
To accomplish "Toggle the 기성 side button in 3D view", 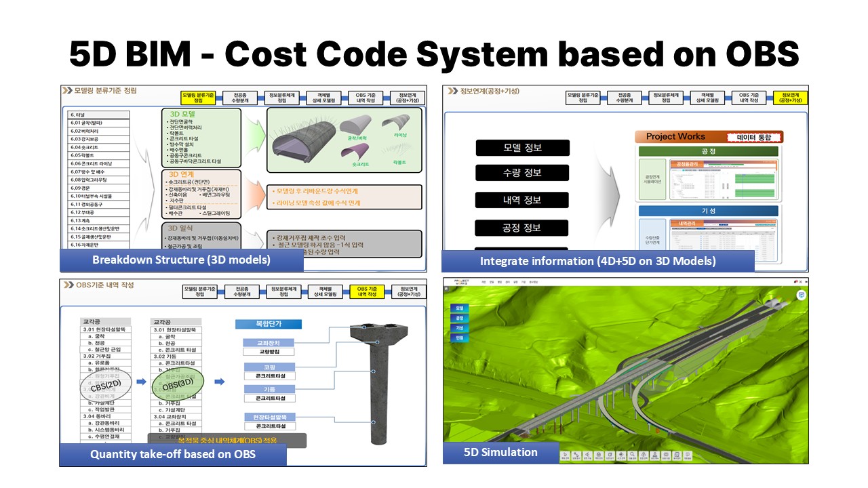I will (460, 327).
